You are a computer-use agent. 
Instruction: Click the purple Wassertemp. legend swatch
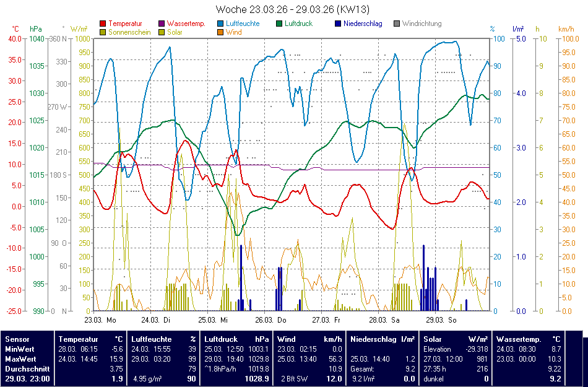coord(162,24)
